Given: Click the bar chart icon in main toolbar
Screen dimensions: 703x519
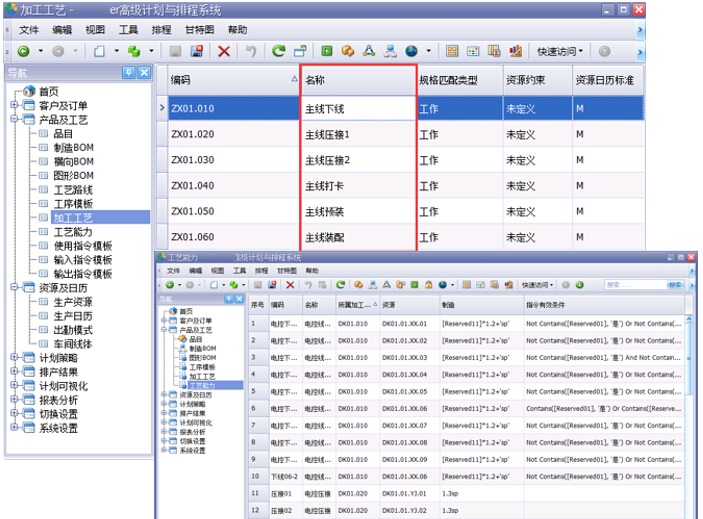Looking at the screenshot, I should coord(515,52).
